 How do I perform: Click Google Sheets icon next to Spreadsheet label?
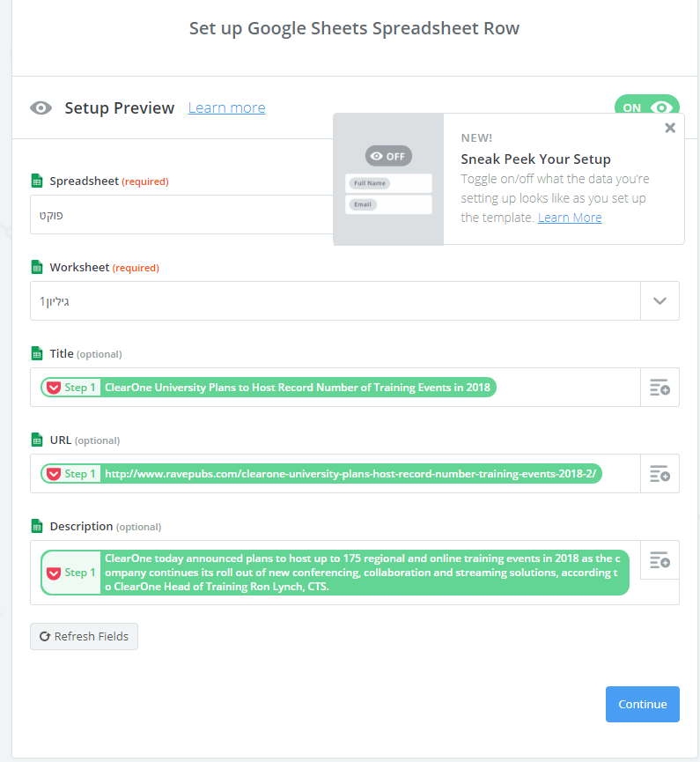point(37,181)
